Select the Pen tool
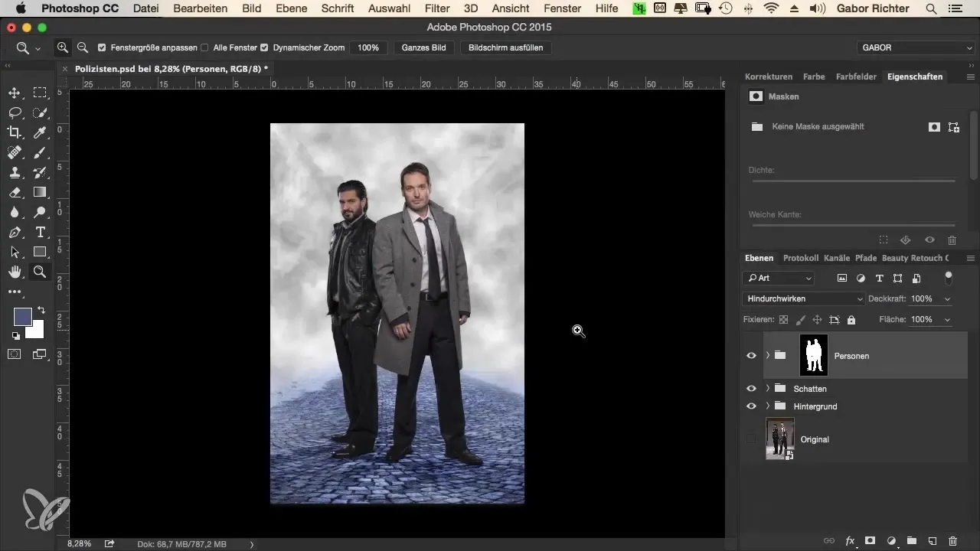The height and width of the screenshot is (551, 980). click(x=15, y=232)
